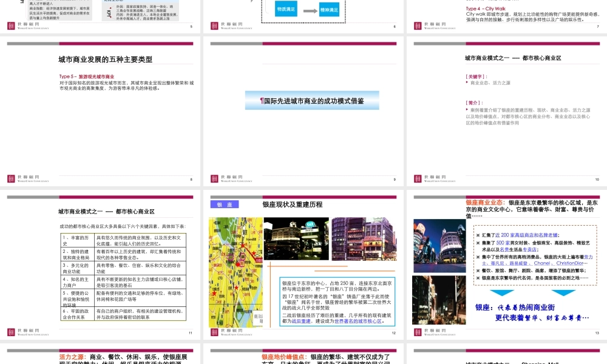Click the 城市商业发展的五种主要类型 title
607x364 pixels.
105,59
